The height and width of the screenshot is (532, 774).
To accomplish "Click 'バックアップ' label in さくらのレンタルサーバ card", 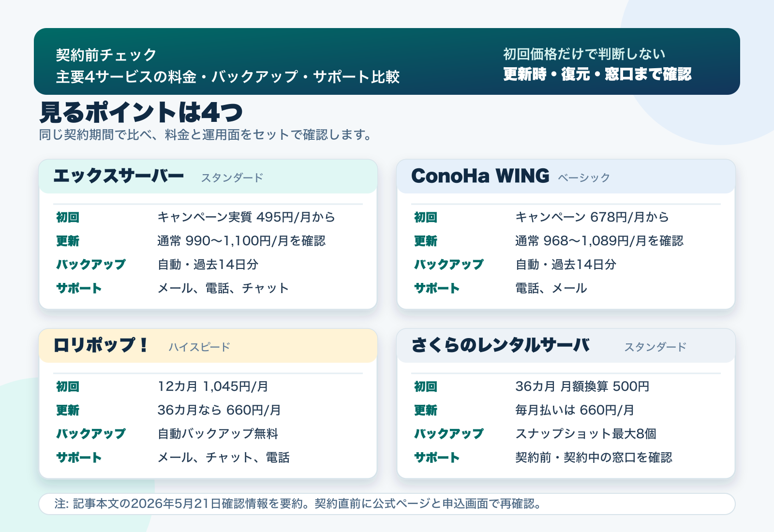I will [x=448, y=434].
